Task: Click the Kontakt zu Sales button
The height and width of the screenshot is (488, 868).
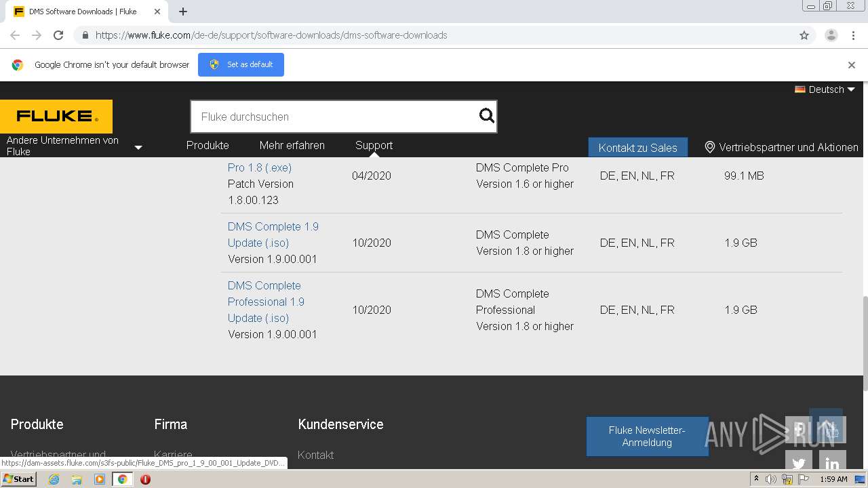Action: click(x=637, y=148)
